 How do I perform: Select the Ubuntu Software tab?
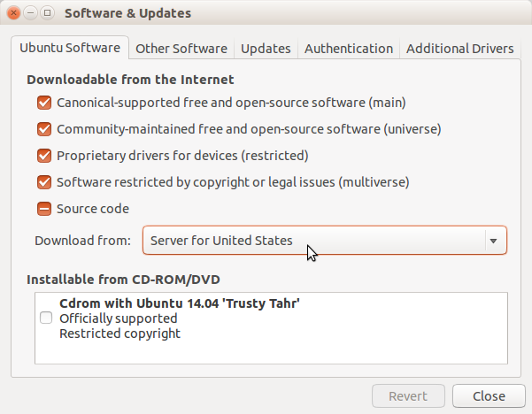pyautogui.click(x=70, y=48)
